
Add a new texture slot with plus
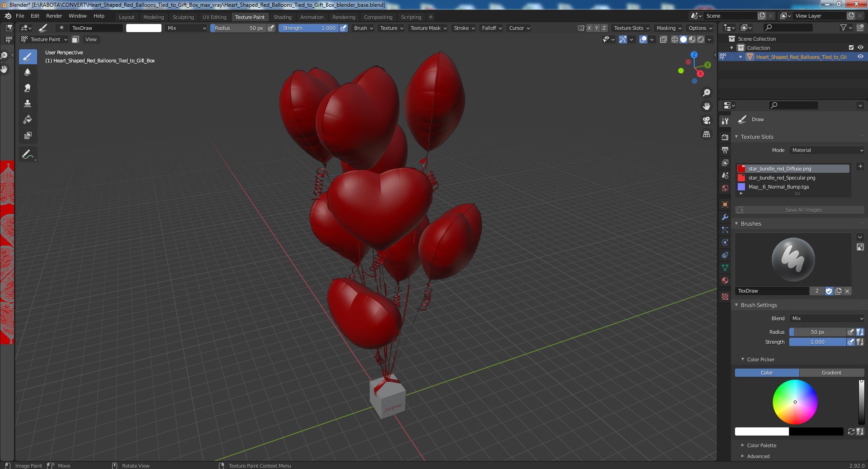click(860, 166)
